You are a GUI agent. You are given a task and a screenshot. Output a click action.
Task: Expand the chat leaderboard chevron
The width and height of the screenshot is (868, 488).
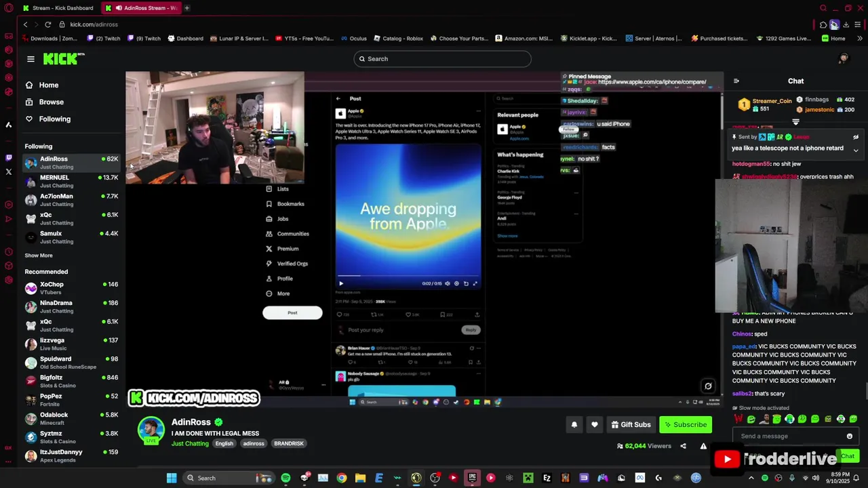pyautogui.click(x=795, y=123)
